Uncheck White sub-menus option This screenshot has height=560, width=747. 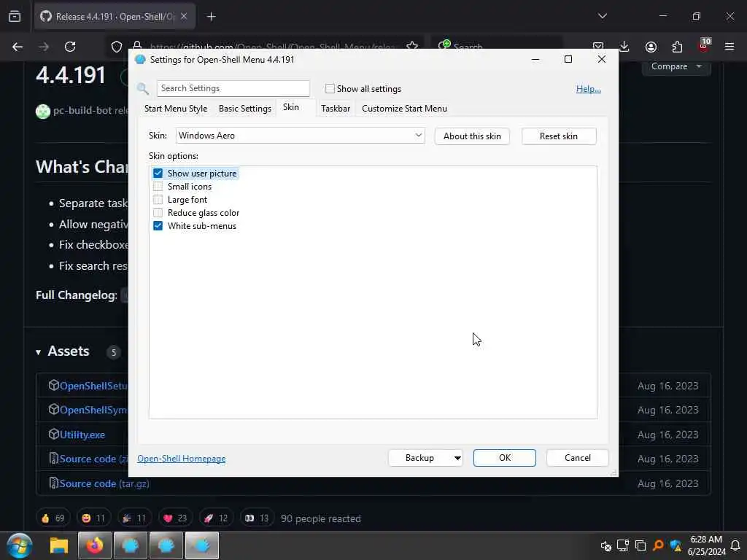[158, 226]
